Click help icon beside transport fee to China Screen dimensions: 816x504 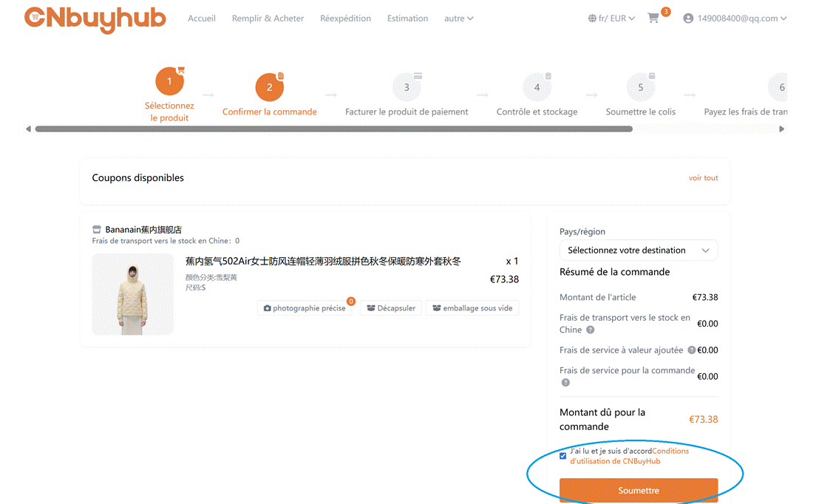590,330
